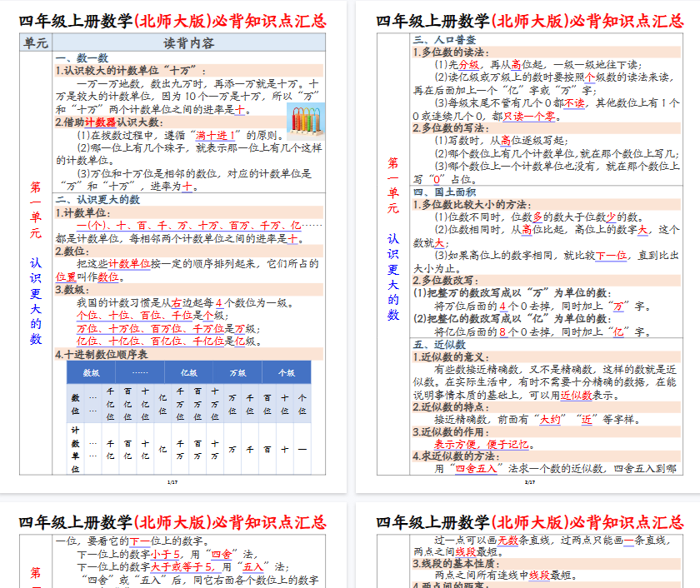The width and height of the screenshot is (700, 588).
Task: Click the '计数单位' row label in table
Action: (x=76, y=450)
